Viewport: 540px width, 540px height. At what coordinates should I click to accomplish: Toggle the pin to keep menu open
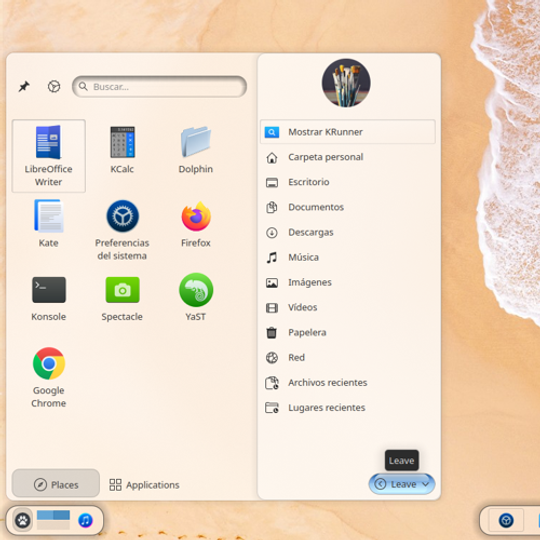tap(24, 86)
